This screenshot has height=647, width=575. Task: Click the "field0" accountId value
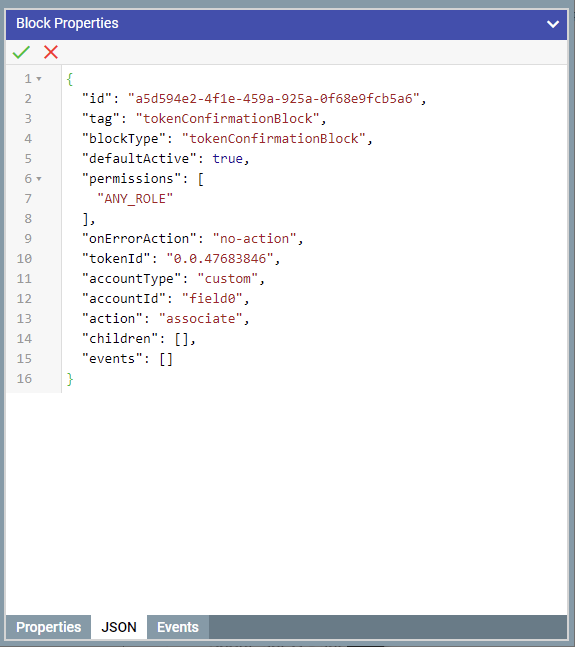pos(212,299)
